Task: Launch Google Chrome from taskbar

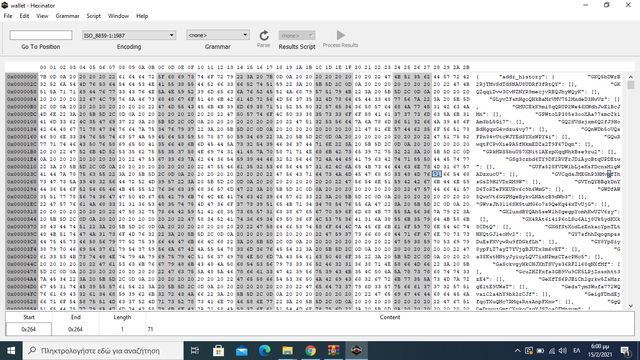Action: tap(311, 351)
